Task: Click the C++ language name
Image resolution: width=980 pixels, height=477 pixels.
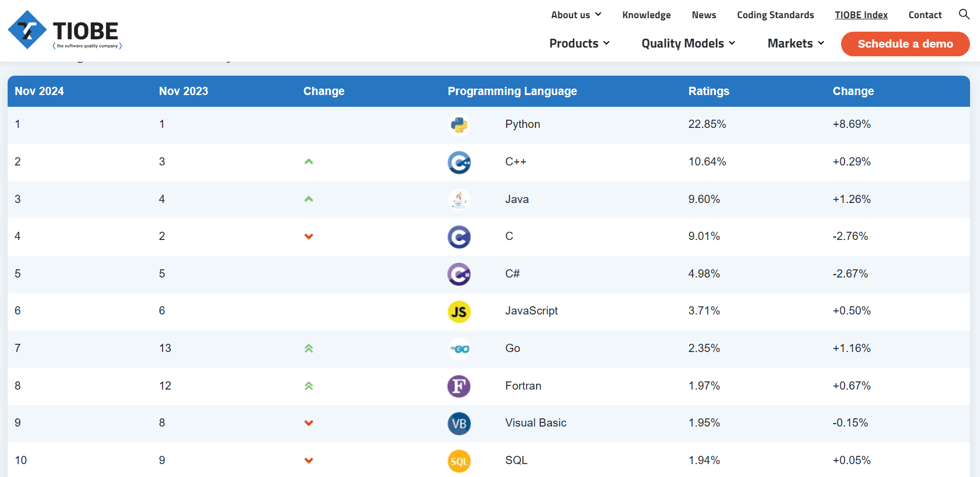Action: click(516, 161)
